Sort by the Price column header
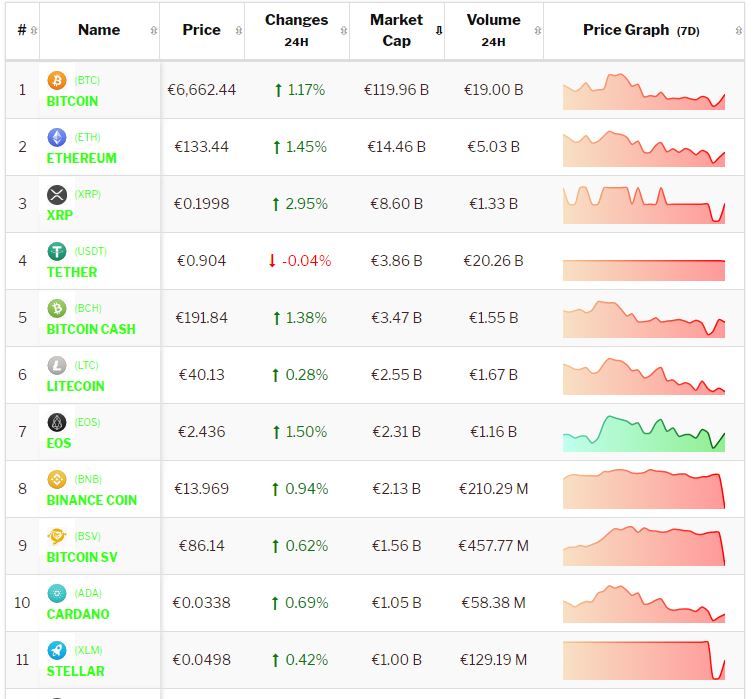755x699 pixels. tap(201, 30)
